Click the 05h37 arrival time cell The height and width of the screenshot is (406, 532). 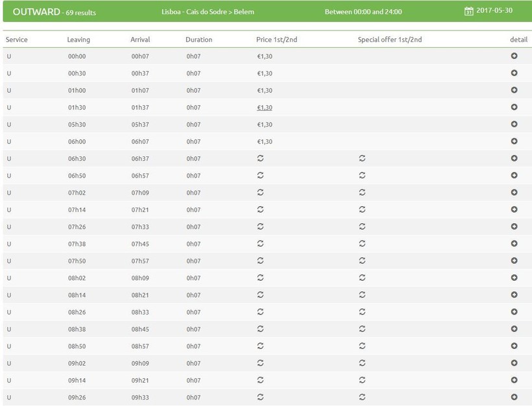140,125
